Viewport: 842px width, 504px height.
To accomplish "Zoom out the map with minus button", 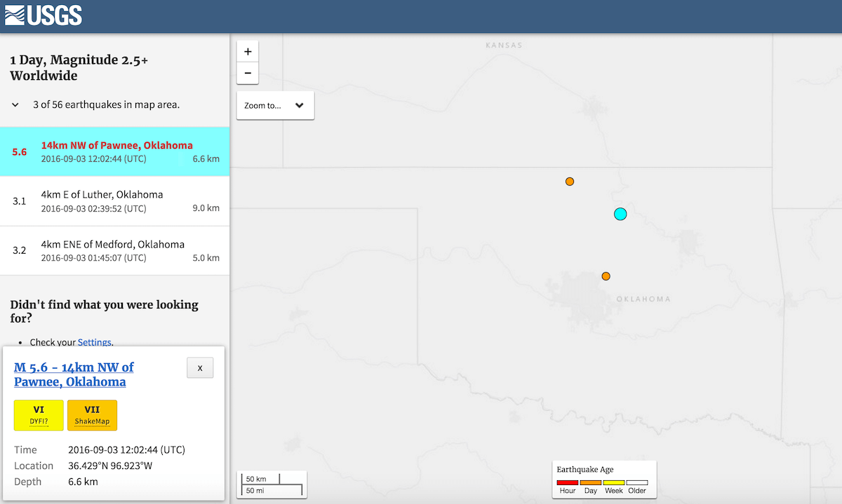I will tap(248, 73).
